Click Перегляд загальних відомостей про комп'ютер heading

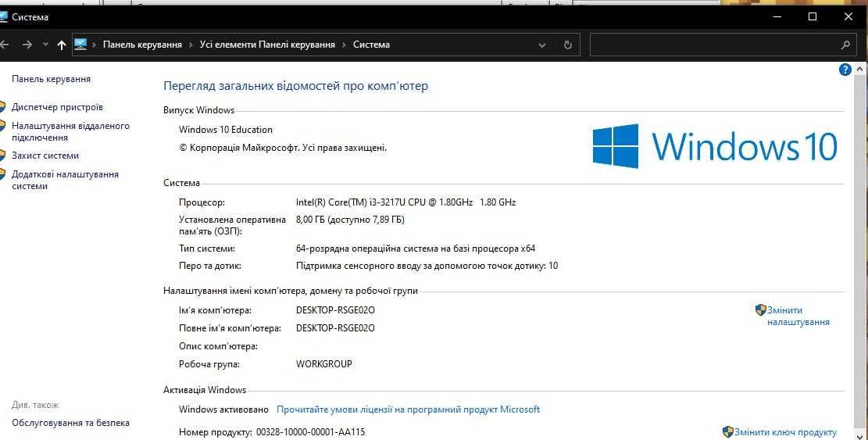295,86
